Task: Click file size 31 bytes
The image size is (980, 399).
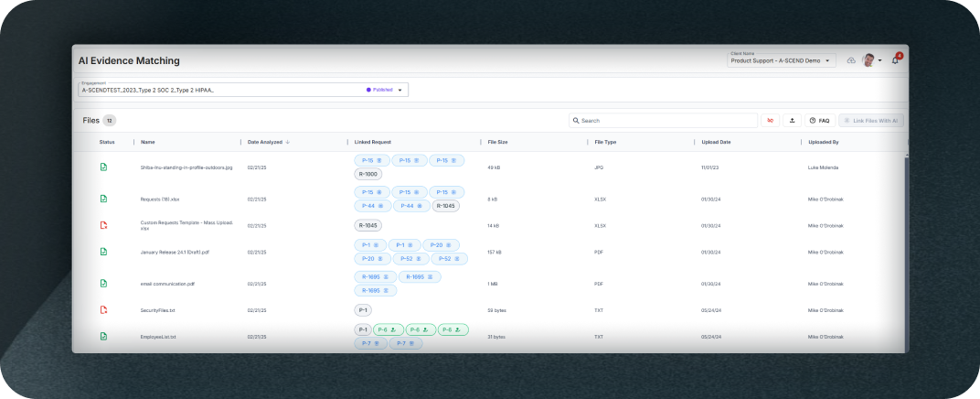Action: pyautogui.click(x=495, y=337)
